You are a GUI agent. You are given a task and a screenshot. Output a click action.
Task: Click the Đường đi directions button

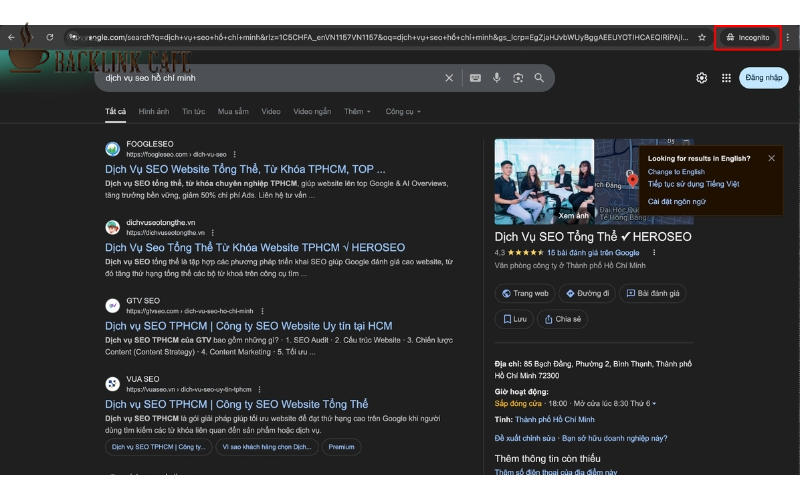point(587,293)
